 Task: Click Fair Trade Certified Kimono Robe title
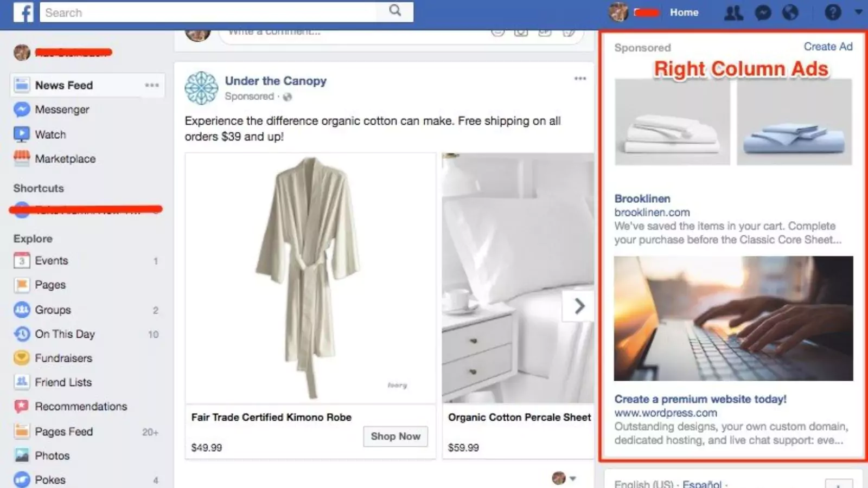click(x=271, y=418)
